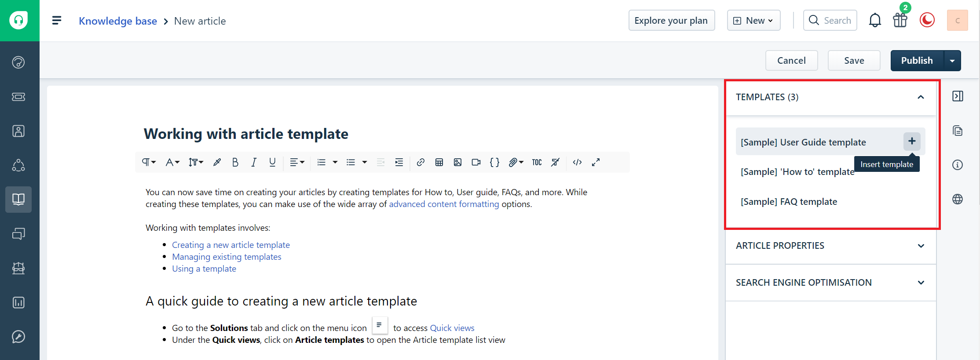Click the Explore your plan button

(x=671, y=20)
